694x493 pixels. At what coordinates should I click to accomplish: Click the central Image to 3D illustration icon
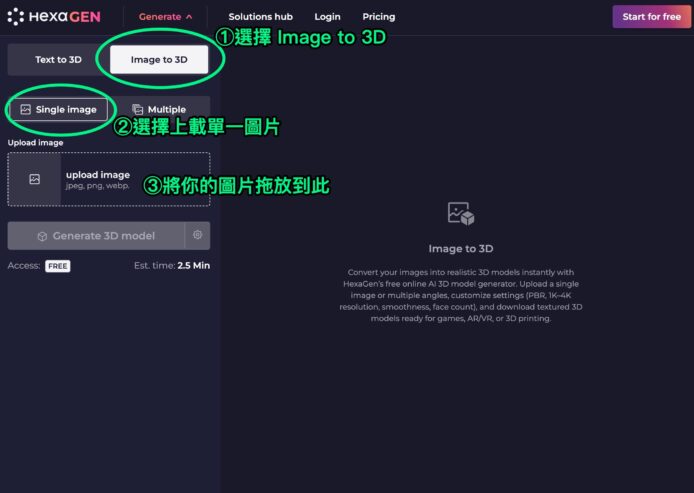pyautogui.click(x=460, y=214)
